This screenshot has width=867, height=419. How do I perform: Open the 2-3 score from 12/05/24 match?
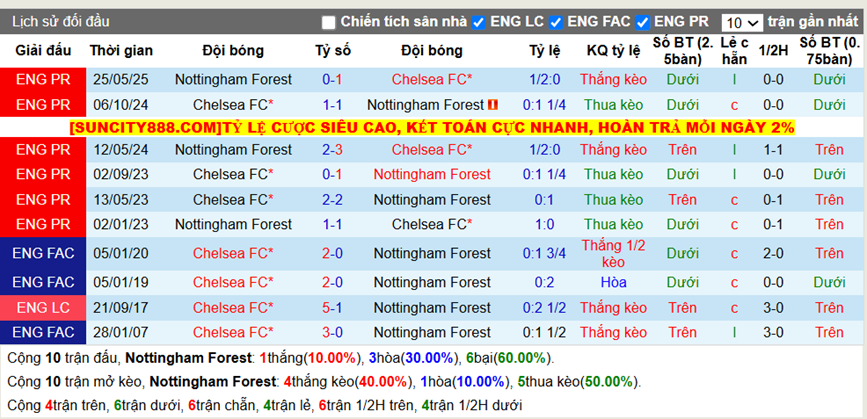pos(333,149)
